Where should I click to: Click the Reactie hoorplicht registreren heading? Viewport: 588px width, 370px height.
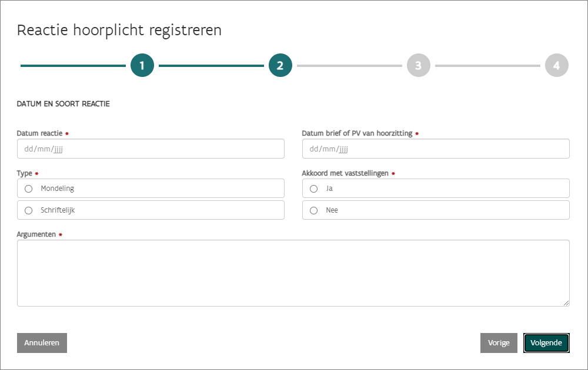pyautogui.click(x=119, y=31)
